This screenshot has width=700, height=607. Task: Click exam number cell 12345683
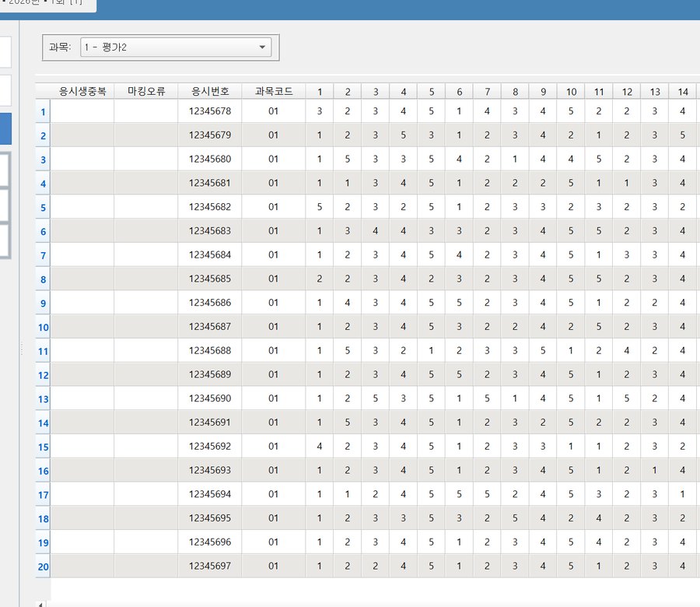210,230
